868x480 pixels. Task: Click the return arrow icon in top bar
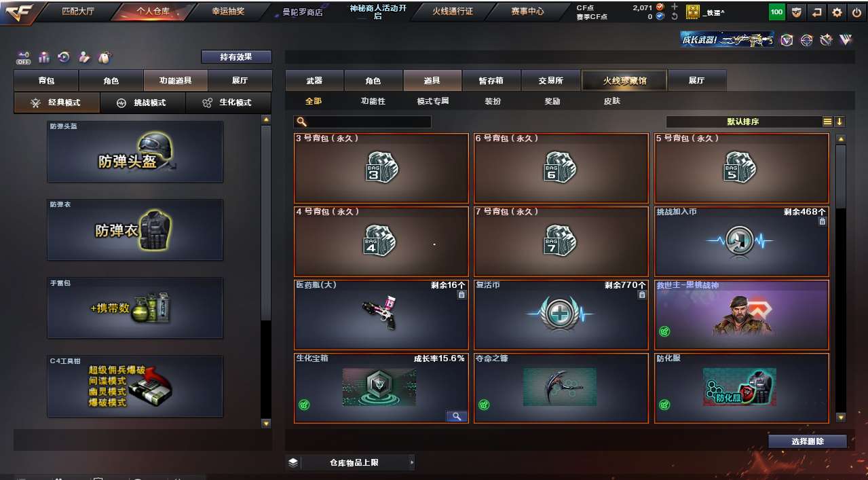point(817,12)
